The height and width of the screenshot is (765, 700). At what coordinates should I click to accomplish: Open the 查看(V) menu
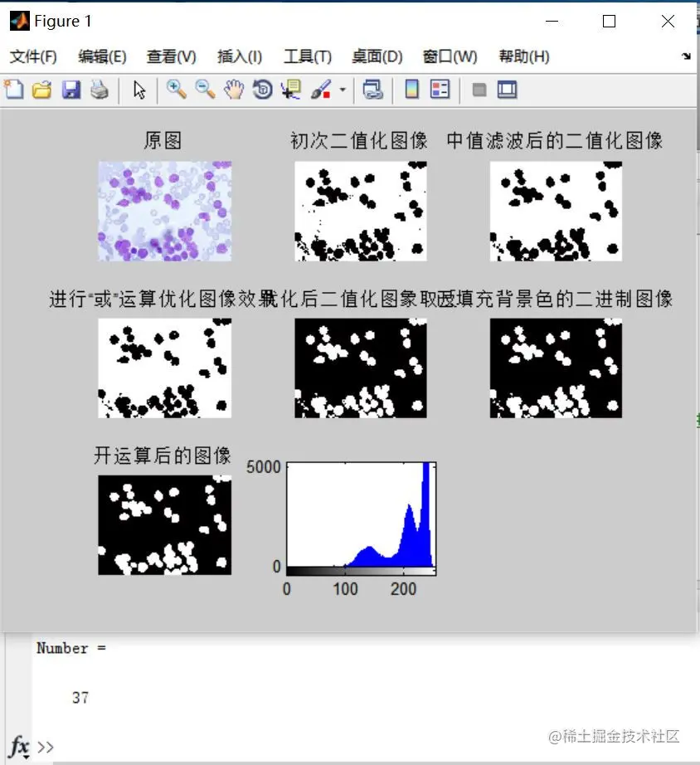(171, 56)
